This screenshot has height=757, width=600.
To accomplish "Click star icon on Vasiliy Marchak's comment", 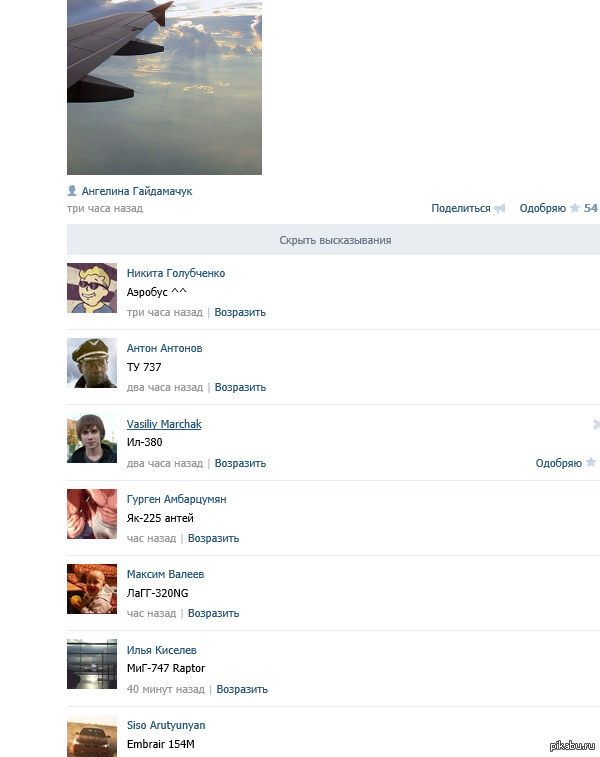I will click(590, 463).
